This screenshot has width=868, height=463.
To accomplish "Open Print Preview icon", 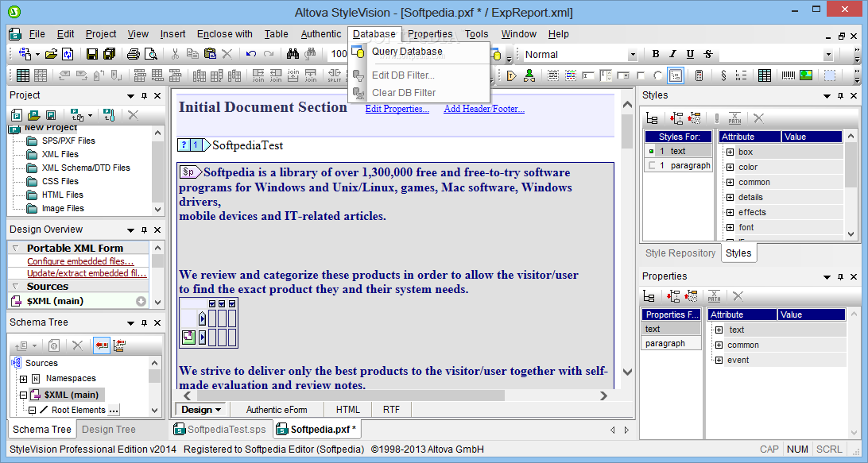I will pyautogui.click(x=150, y=54).
